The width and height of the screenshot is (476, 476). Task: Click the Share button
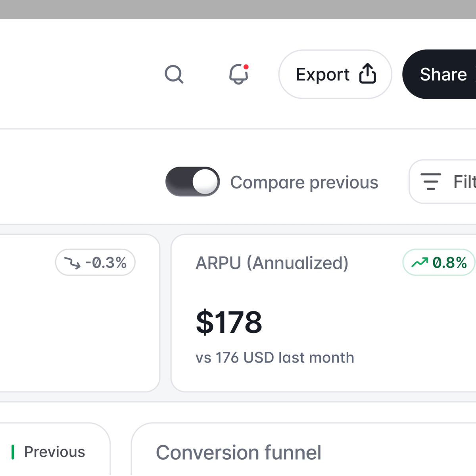pos(440,74)
